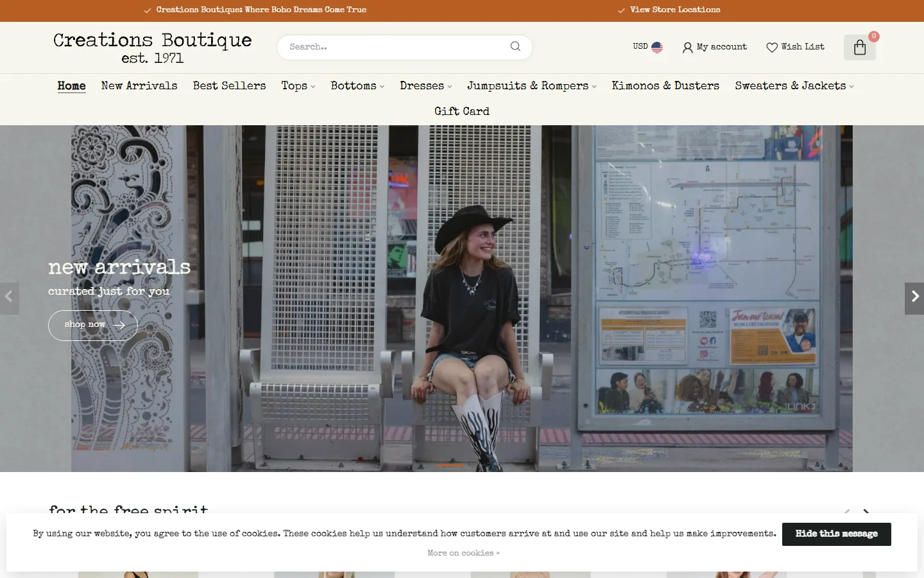Click View Store Locations link
Viewport: 924px width, 578px height.
(674, 10)
